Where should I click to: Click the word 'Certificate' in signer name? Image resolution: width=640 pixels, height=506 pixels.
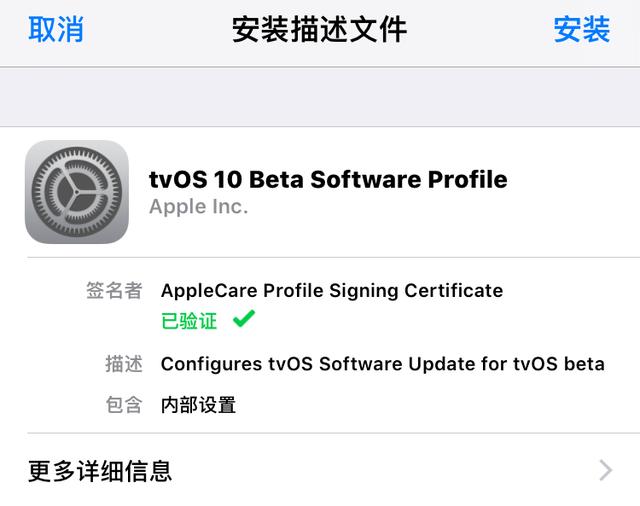[453, 291]
